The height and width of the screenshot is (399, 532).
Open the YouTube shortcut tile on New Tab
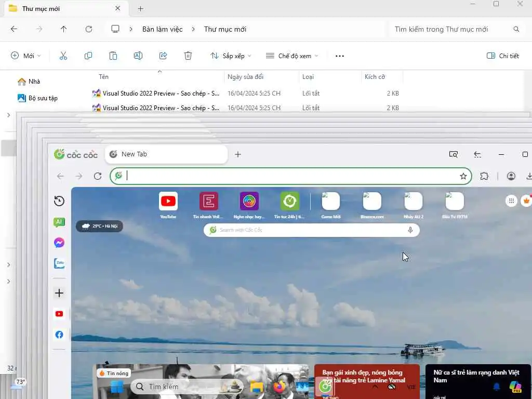[x=168, y=205]
